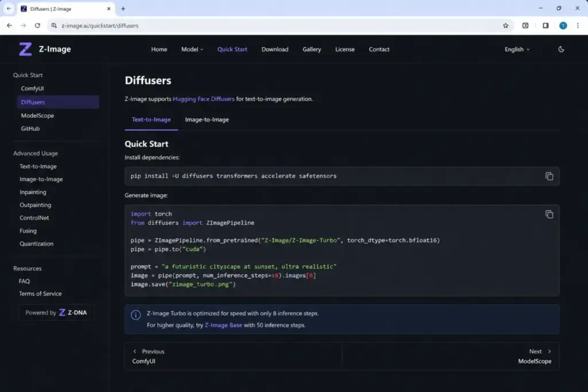Click the 'Diffusers' page heading
Viewport: 588px width, 392px height.
(x=148, y=80)
